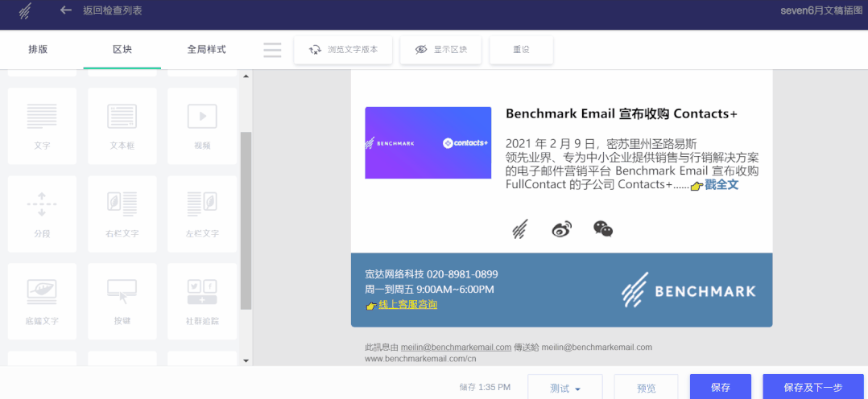
Task: Click the hamburger menu icon
Action: [x=272, y=50]
